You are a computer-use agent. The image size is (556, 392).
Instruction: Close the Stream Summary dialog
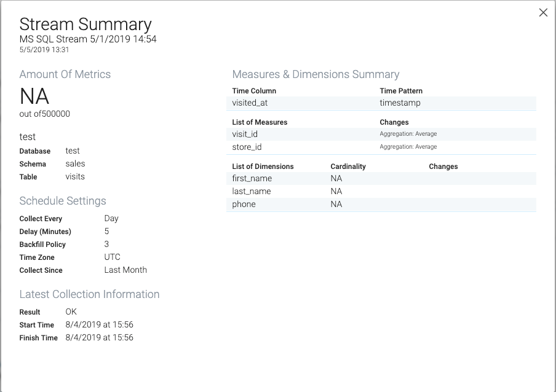click(x=543, y=12)
